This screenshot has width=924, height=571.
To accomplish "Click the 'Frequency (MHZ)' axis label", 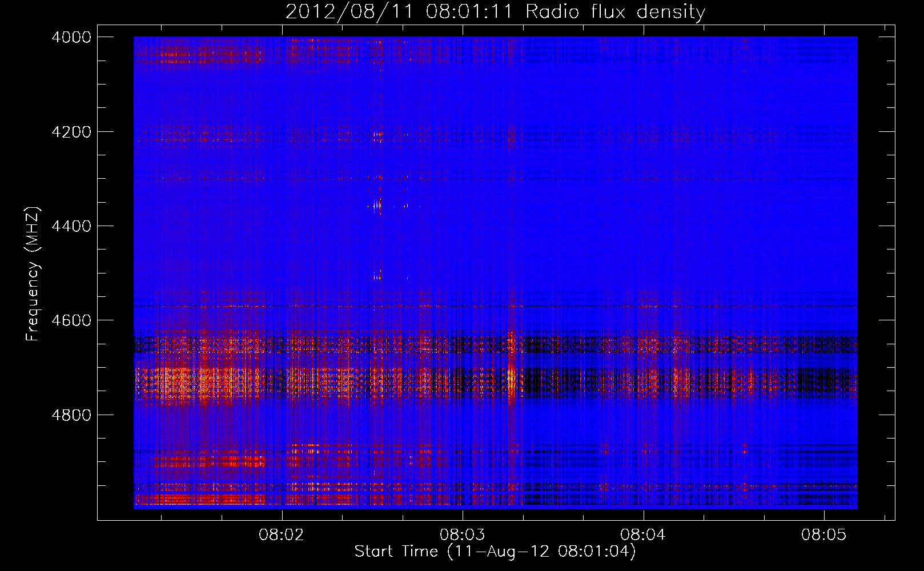I will point(33,274).
